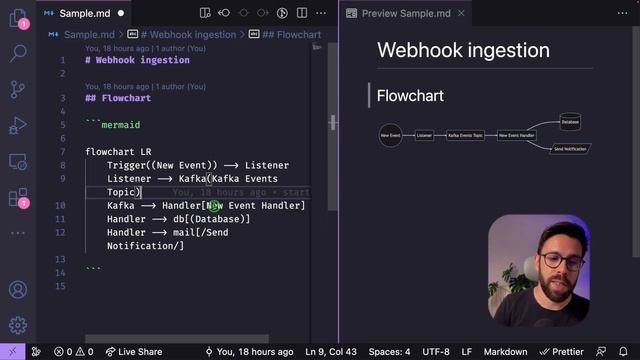Click the 'Database' cylinder node in diagram
Screen dimensions: 640x360
point(570,122)
